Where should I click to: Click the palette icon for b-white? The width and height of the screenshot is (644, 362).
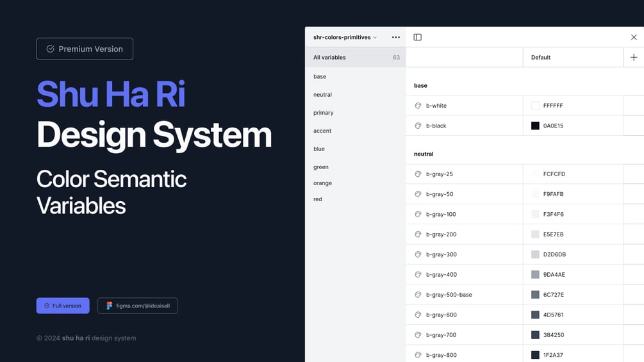point(418,106)
